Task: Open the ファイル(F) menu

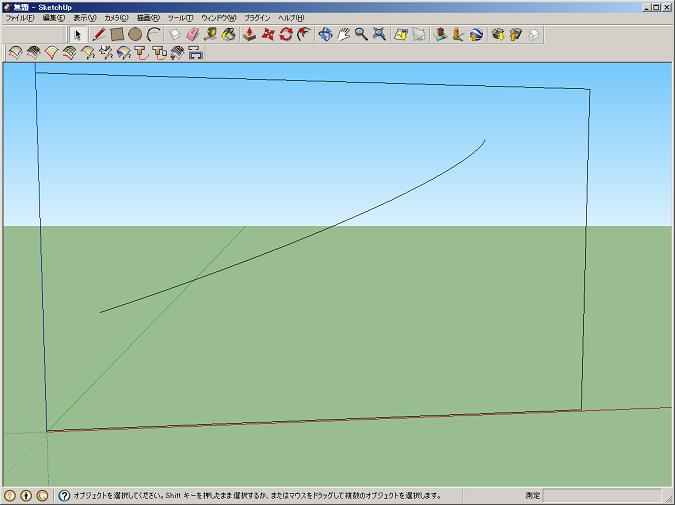Action: click(20, 18)
